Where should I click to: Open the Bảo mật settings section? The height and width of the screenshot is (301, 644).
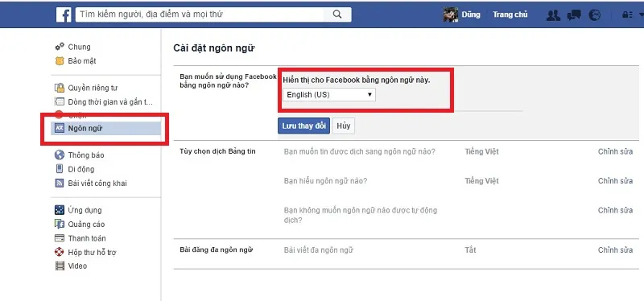click(82, 61)
